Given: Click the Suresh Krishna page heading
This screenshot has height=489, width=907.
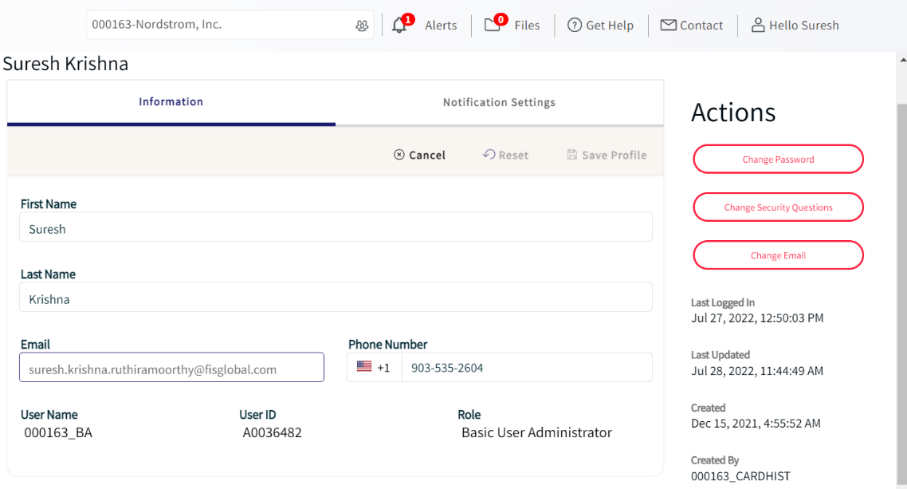Looking at the screenshot, I should click(65, 64).
